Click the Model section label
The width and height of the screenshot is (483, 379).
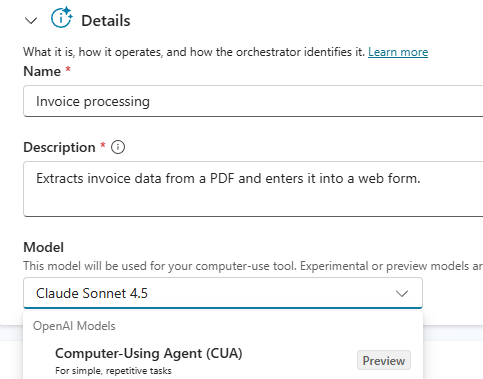(x=44, y=247)
